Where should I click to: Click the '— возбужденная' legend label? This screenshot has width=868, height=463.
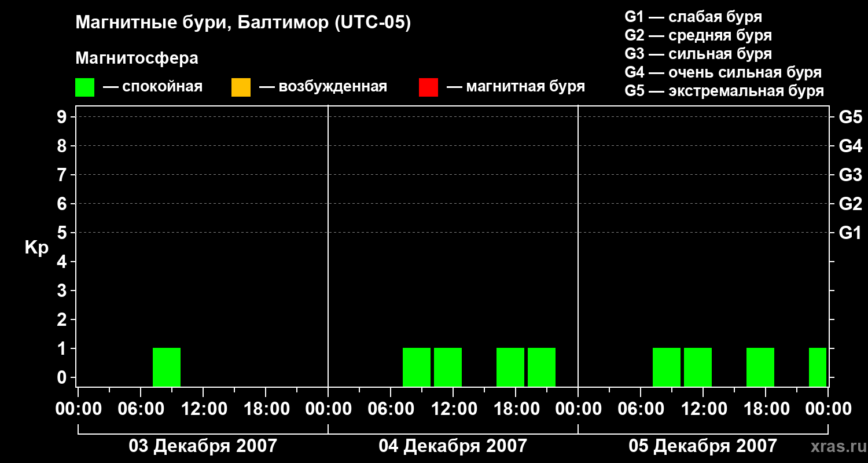[x=323, y=87]
